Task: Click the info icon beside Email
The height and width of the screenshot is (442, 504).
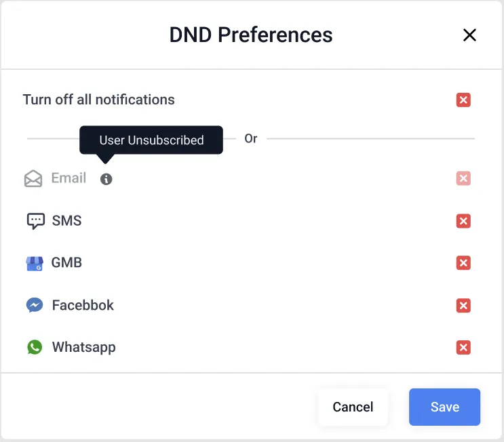Action: tap(106, 179)
